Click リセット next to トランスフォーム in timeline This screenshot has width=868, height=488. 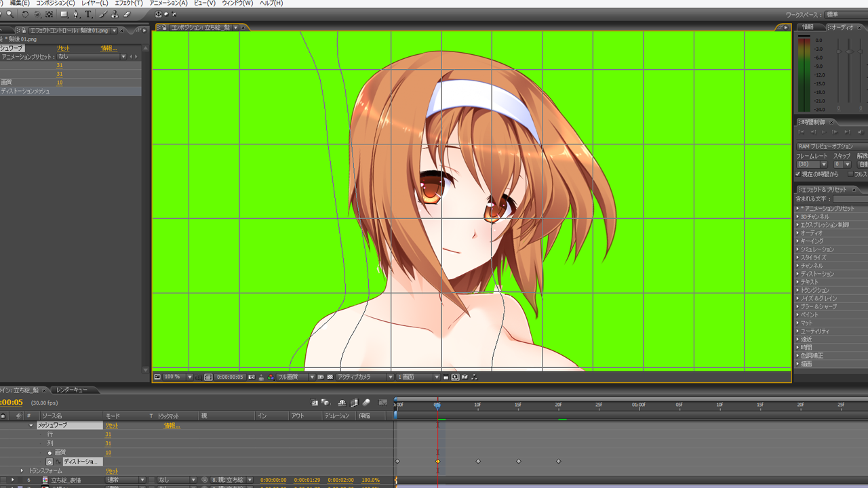[x=111, y=470]
